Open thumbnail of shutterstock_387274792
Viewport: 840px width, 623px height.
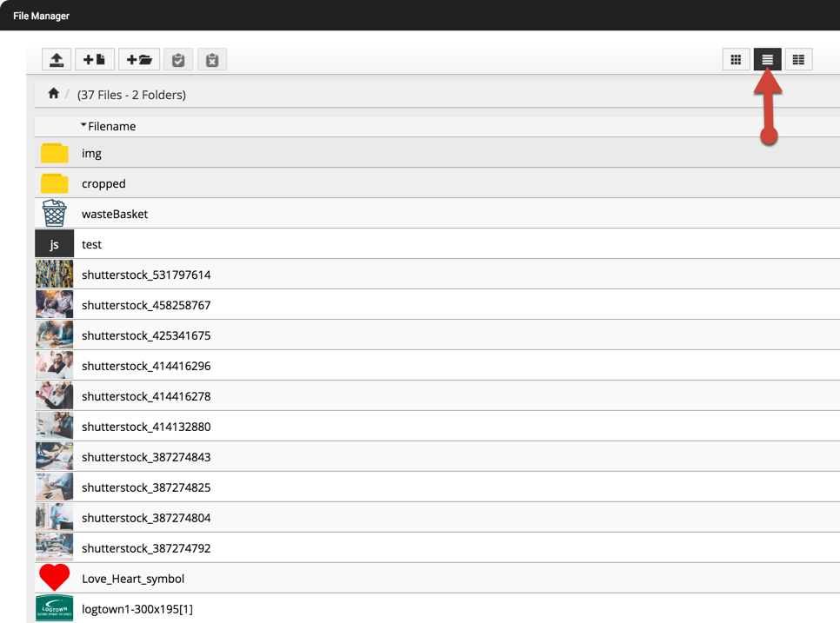(55, 548)
